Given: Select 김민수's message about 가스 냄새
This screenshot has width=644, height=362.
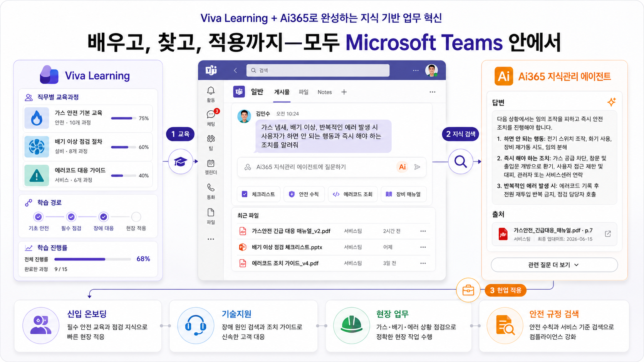Looking at the screenshot, I should tap(324, 136).
